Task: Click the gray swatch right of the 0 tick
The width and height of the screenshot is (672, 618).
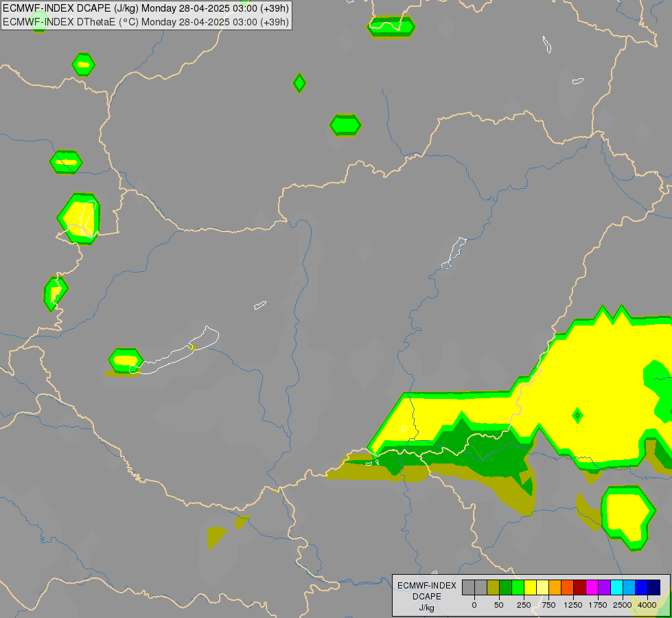Action: coord(481,588)
